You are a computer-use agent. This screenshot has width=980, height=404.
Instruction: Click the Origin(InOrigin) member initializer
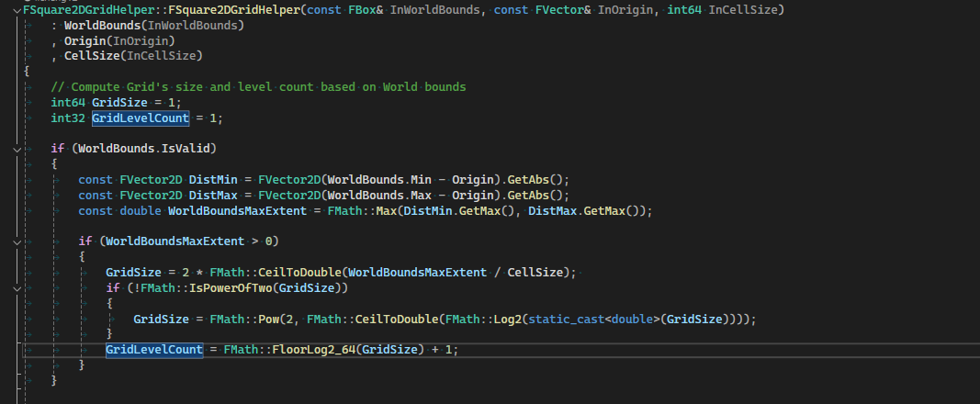[x=119, y=40]
